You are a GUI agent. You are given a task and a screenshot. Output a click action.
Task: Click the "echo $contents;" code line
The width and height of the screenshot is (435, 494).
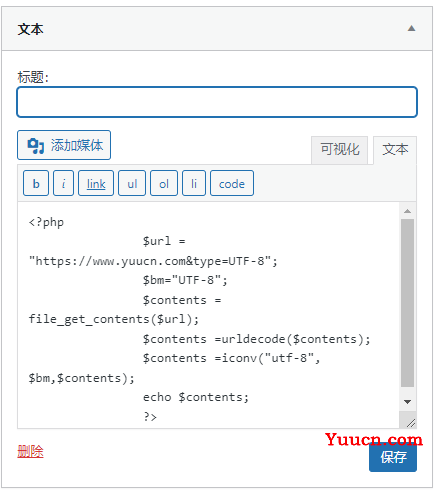click(196, 397)
